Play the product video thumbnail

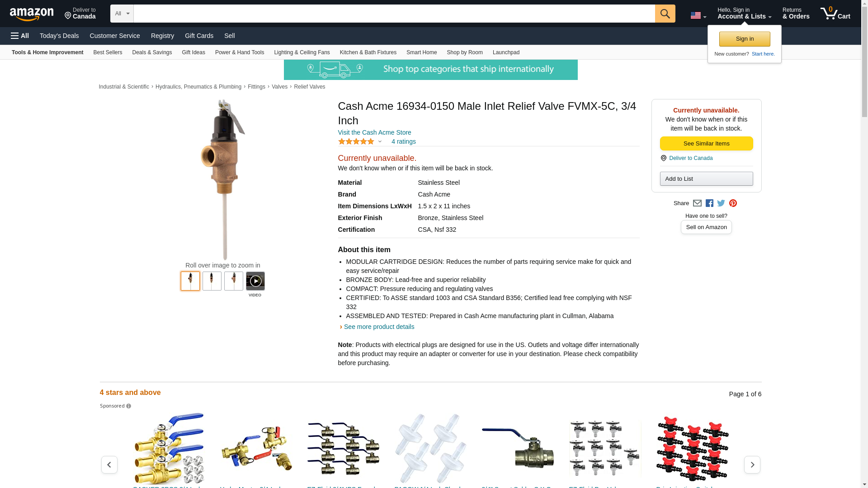point(255,281)
